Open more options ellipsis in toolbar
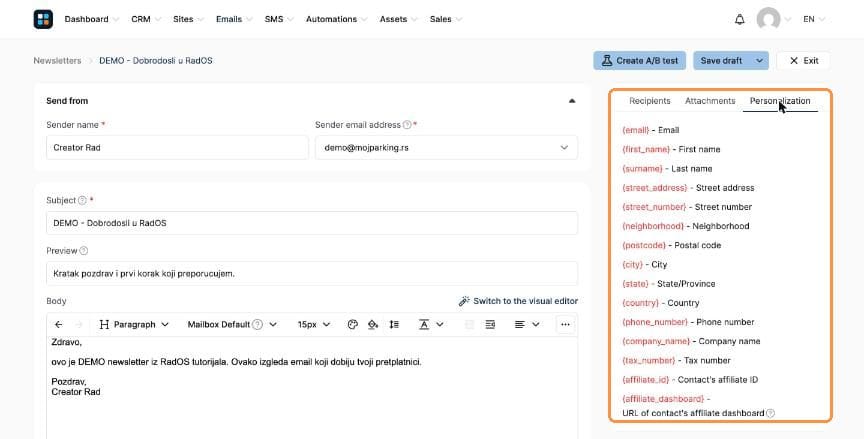Image resolution: width=864 pixels, height=439 pixels. coord(565,324)
